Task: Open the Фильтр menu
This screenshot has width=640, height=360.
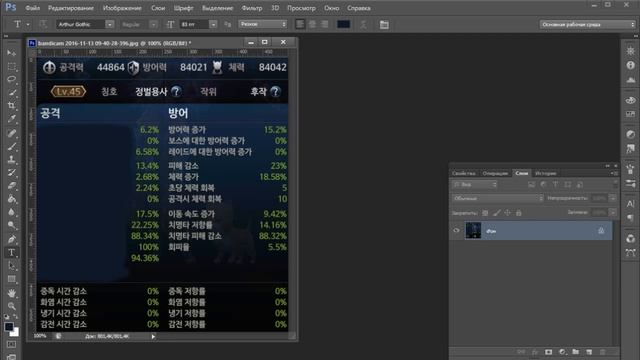Action: pos(251,8)
